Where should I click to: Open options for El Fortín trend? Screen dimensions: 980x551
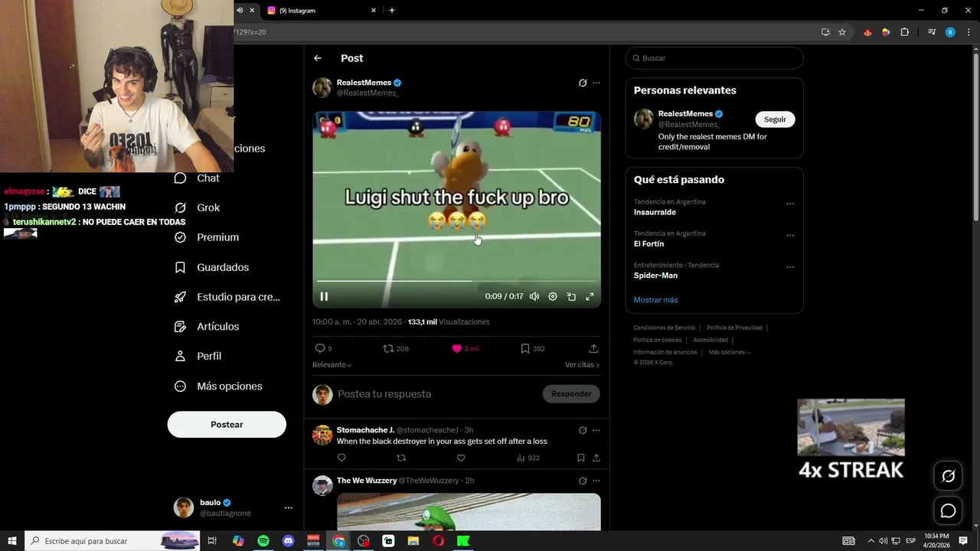790,235
